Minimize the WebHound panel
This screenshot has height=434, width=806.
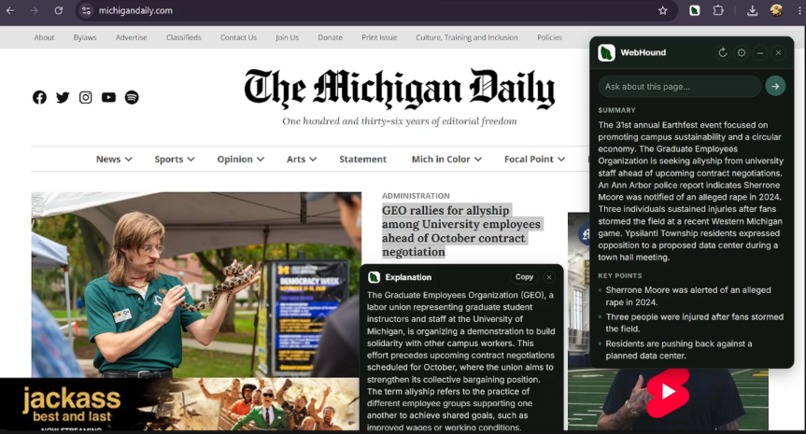[760, 52]
